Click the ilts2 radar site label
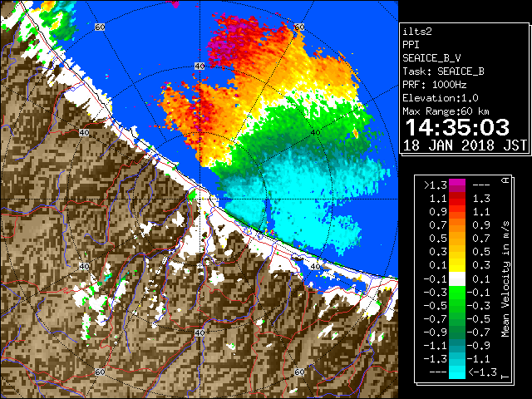The image size is (532, 399). (x=417, y=32)
